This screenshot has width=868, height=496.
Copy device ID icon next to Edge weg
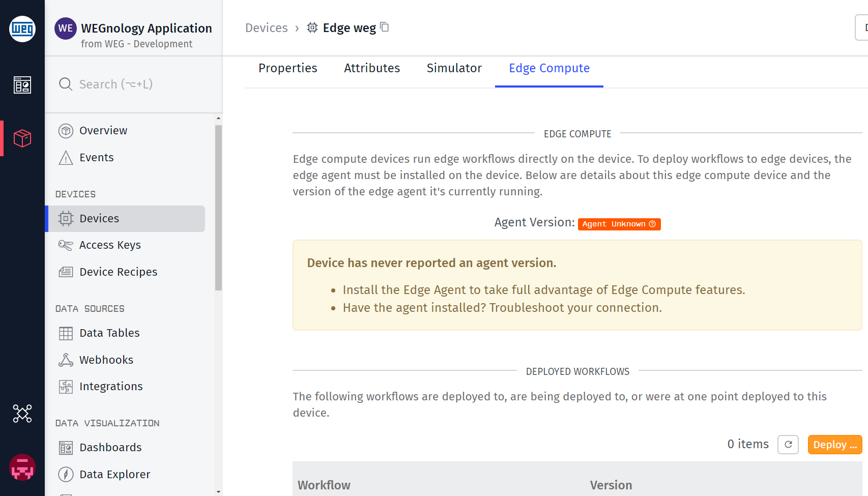click(385, 27)
